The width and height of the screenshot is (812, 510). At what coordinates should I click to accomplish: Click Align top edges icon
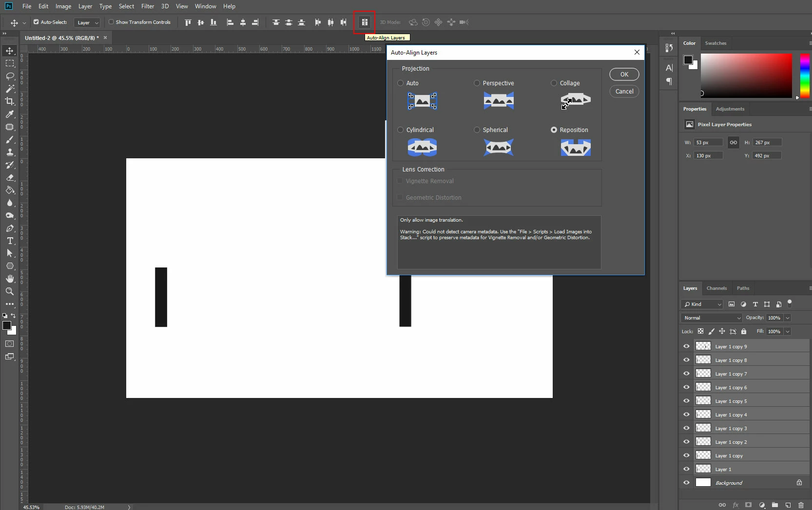(188, 22)
